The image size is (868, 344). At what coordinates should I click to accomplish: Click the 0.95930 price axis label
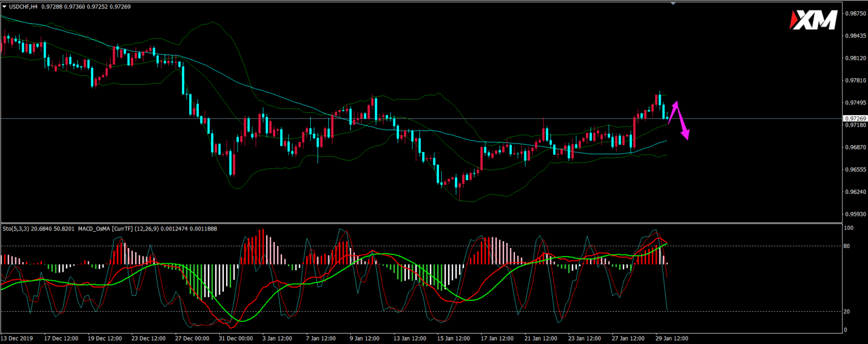(x=854, y=214)
